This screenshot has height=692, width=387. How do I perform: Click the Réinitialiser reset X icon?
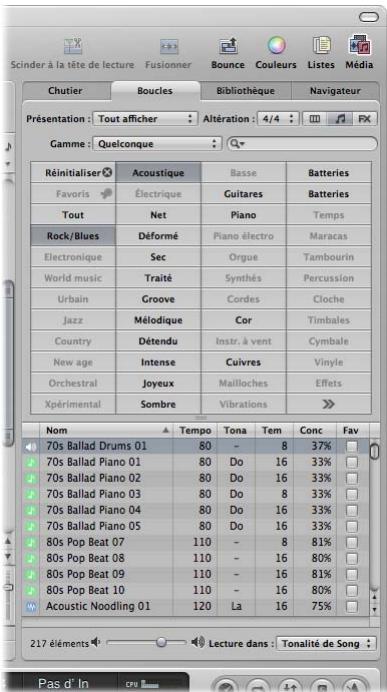(x=107, y=173)
